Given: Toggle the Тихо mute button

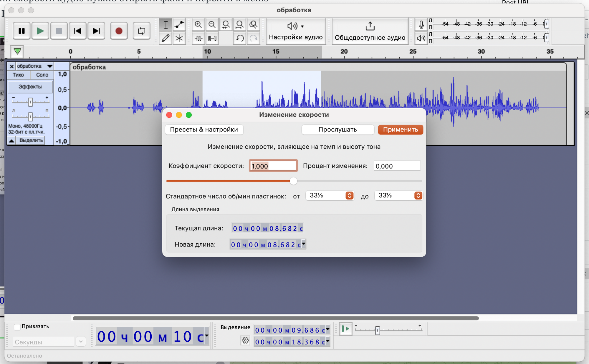Looking at the screenshot, I should point(18,75).
